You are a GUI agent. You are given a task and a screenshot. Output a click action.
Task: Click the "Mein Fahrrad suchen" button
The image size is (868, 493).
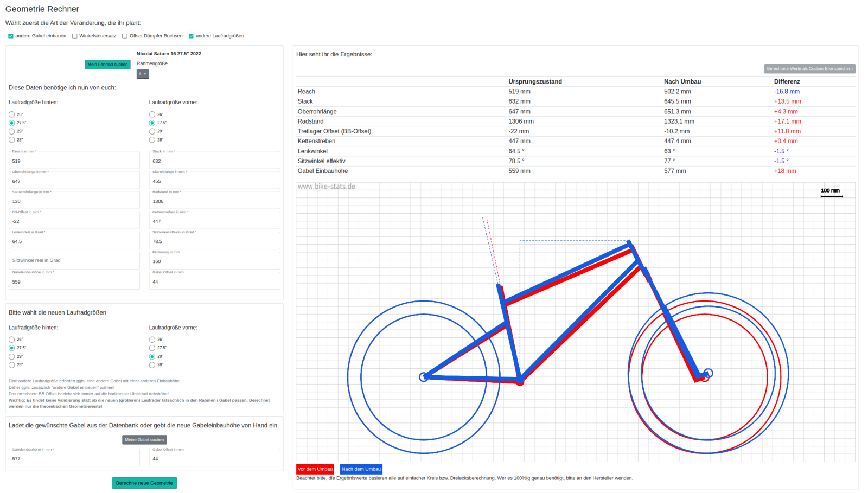tap(107, 65)
